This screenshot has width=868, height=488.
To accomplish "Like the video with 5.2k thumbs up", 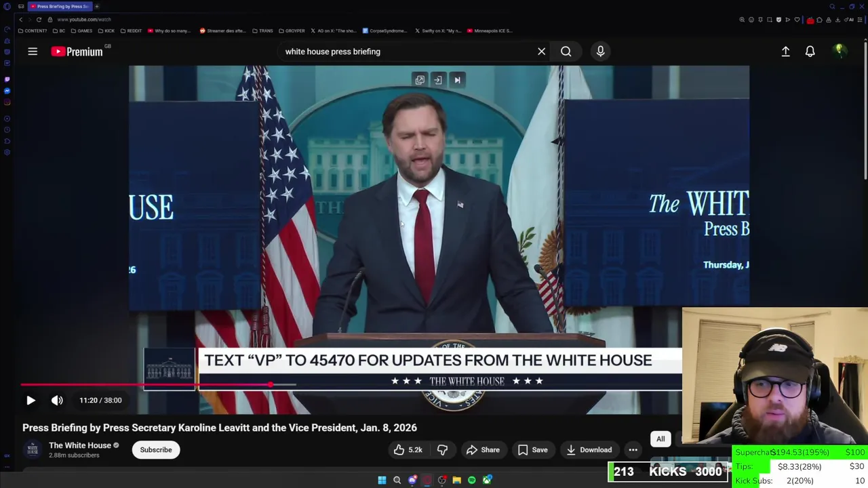I will 408,450.
